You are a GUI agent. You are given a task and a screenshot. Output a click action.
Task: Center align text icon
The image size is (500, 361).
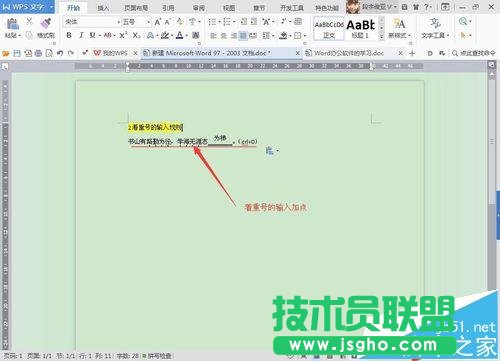click(x=224, y=35)
